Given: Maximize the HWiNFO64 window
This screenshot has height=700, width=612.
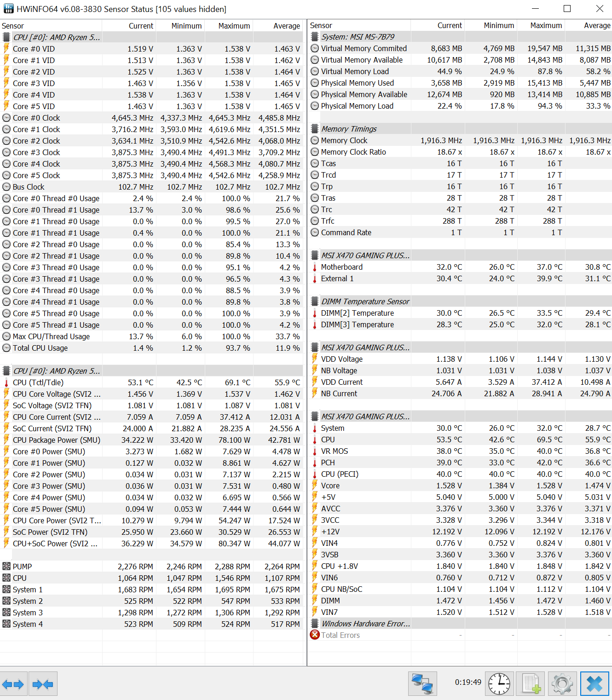Looking at the screenshot, I should tap(567, 9).
